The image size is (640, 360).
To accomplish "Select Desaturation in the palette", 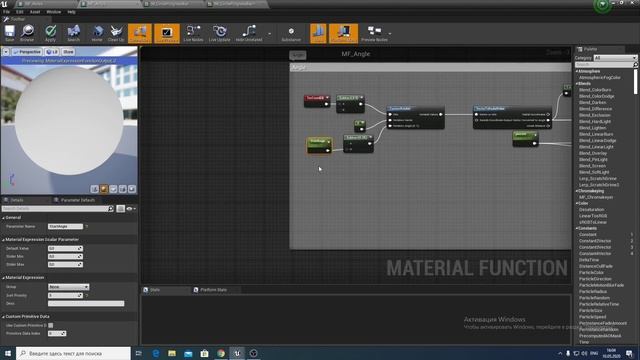I will click(x=591, y=209).
